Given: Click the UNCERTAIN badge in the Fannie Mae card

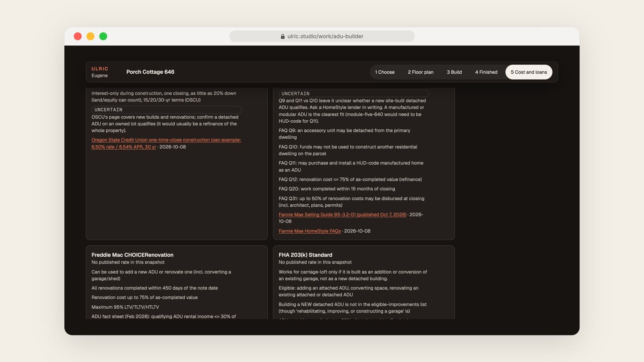Looking at the screenshot, I should tap(353, 93).
